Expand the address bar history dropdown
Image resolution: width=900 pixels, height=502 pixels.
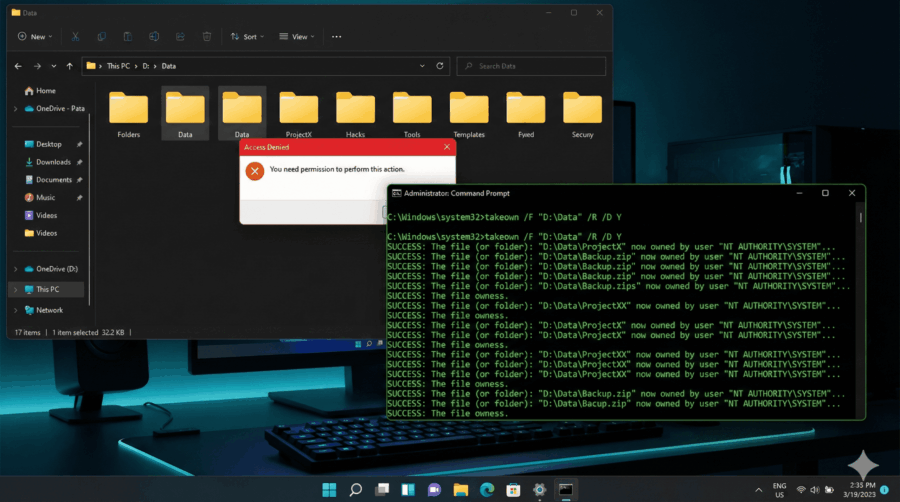point(422,66)
